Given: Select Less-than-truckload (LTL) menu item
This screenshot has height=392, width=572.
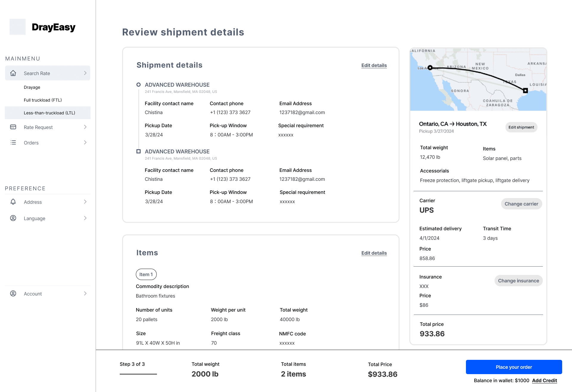Looking at the screenshot, I should pyautogui.click(x=49, y=113).
